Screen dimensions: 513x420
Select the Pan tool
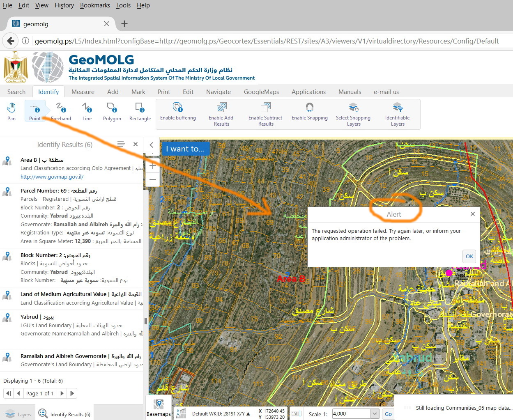[12, 112]
